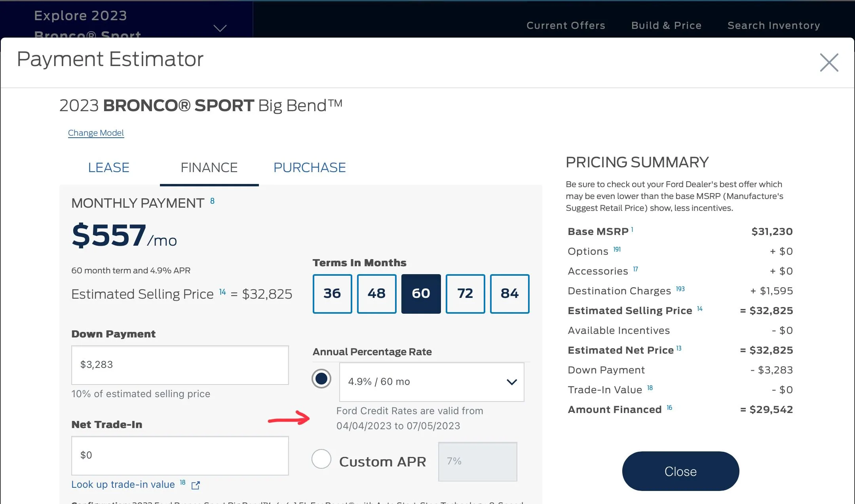
Task: Open footnote 16 next to Amount Financed
Action: point(669,407)
